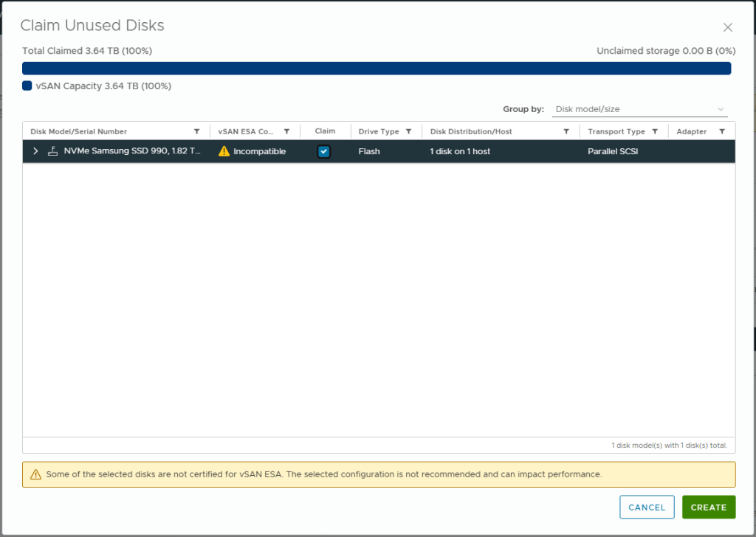Click the Adapter column filter icon

[722, 131]
